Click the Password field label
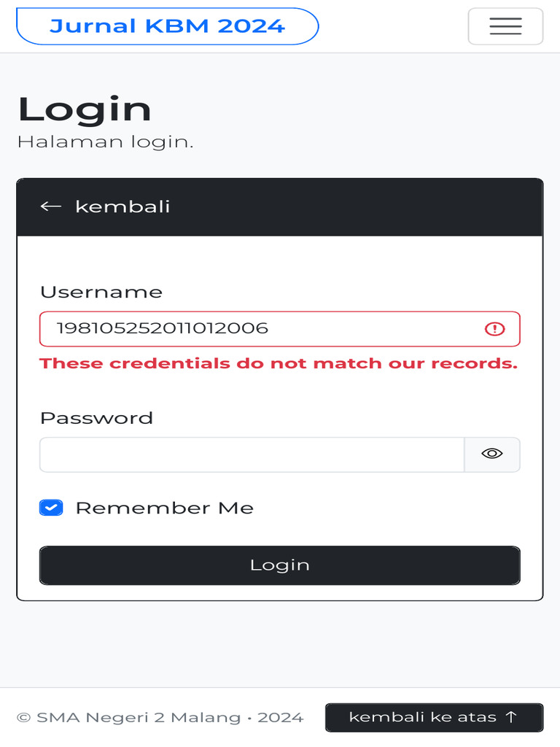The width and height of the screenshot is (560, 747). click(x=96, y=418)
